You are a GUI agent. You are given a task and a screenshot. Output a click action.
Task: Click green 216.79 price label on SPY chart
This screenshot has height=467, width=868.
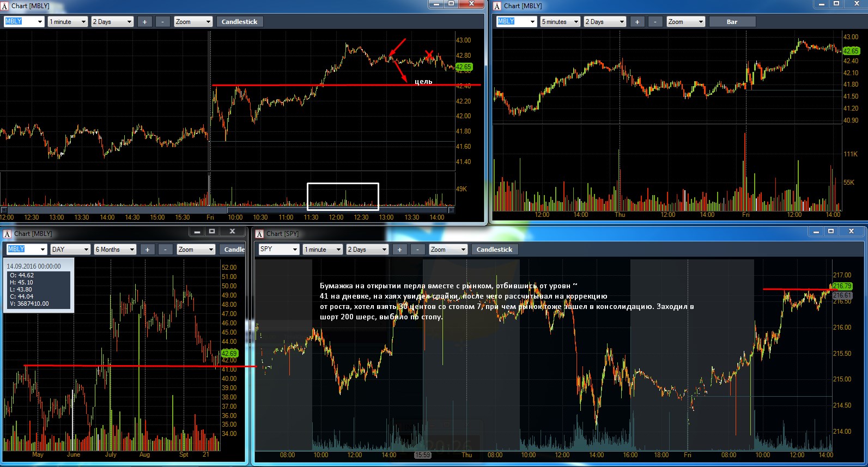[842, 286]
